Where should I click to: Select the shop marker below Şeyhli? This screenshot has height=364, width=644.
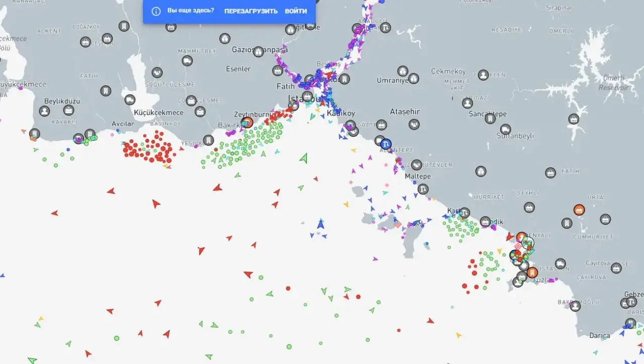[529, 207]
